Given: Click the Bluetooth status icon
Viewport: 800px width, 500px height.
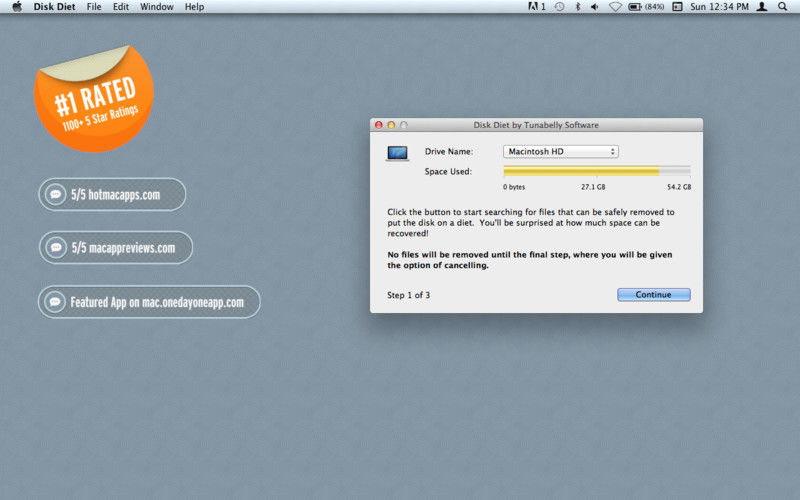Looking at the screenshot, I should [x=578, y=7].
